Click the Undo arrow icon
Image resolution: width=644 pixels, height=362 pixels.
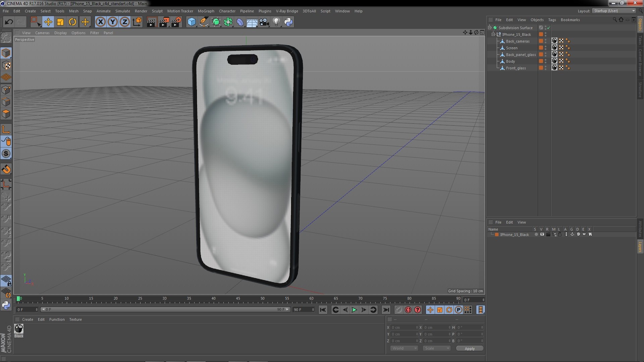click(x=9, y=22)
